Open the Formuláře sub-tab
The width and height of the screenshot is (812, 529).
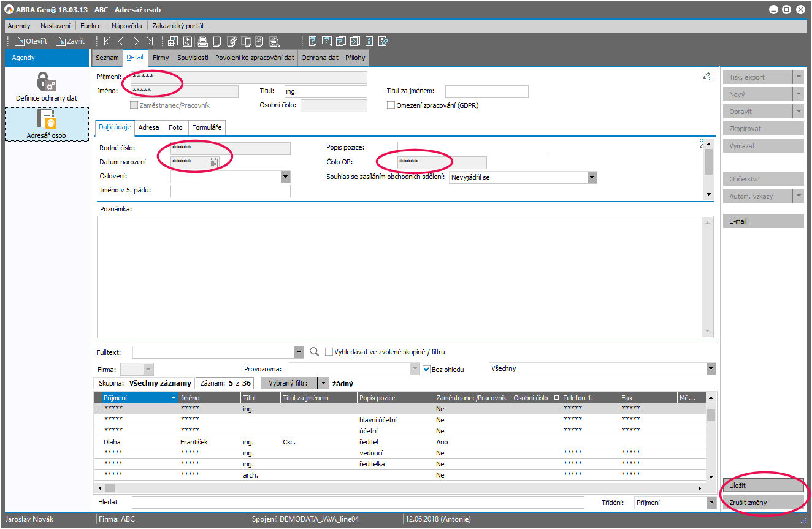click(x=207, y=127)
